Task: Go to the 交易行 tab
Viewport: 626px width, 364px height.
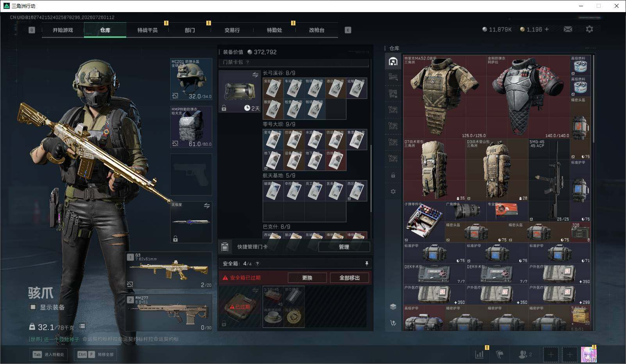Action: point(232,30)
